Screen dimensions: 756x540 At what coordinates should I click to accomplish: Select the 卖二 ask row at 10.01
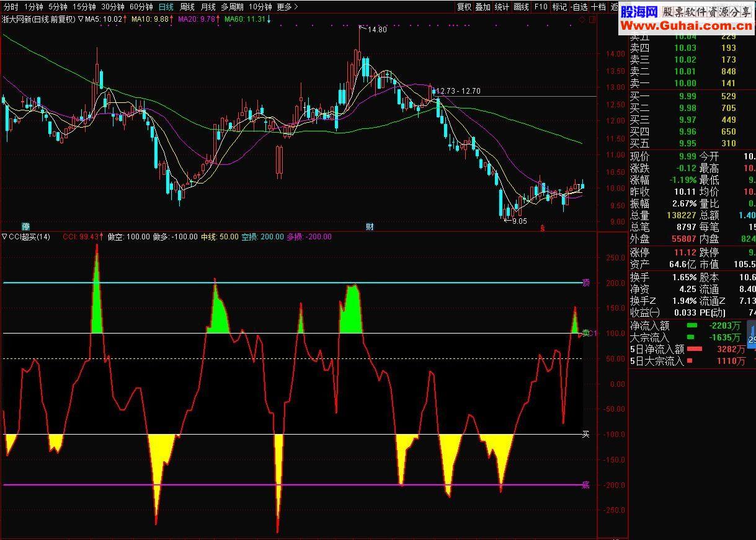[x=692, y=71]
